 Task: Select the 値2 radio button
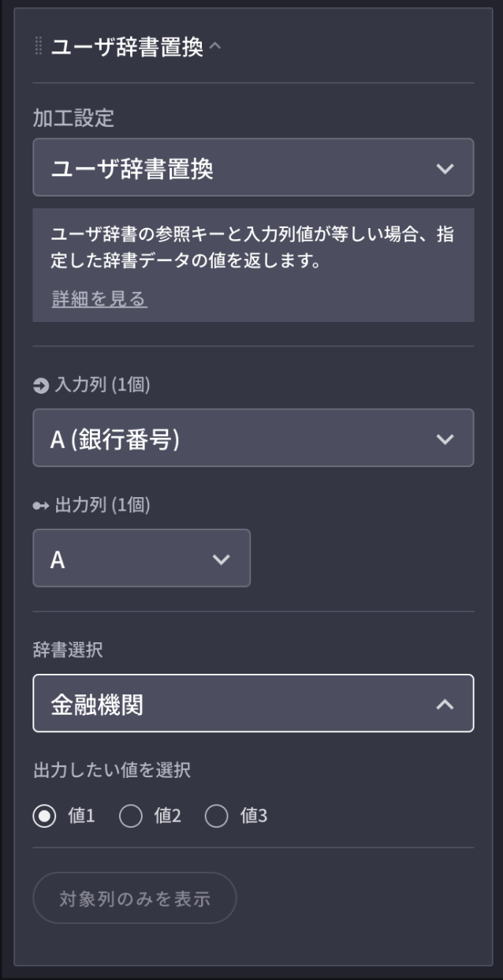tap(130, 816)
